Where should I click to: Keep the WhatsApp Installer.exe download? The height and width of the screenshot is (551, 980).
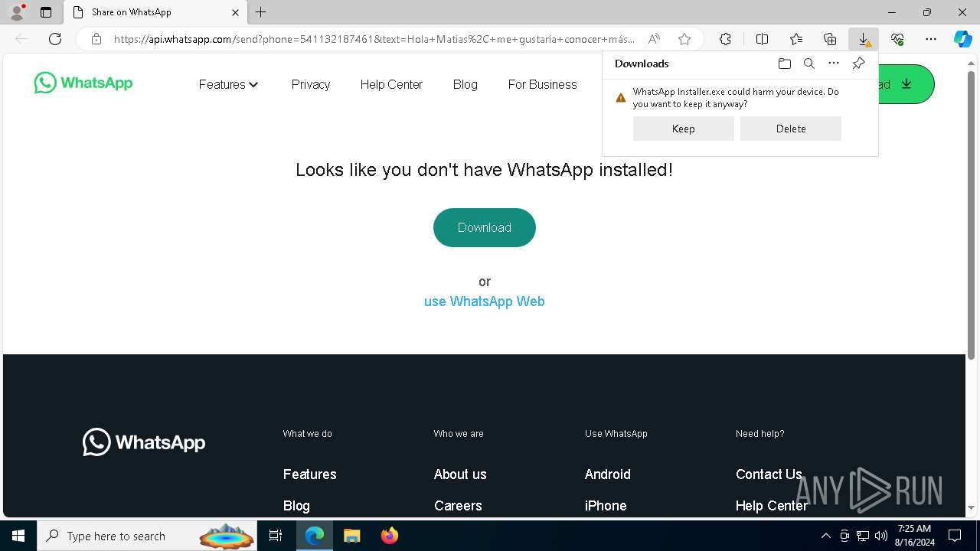(683, 129)
